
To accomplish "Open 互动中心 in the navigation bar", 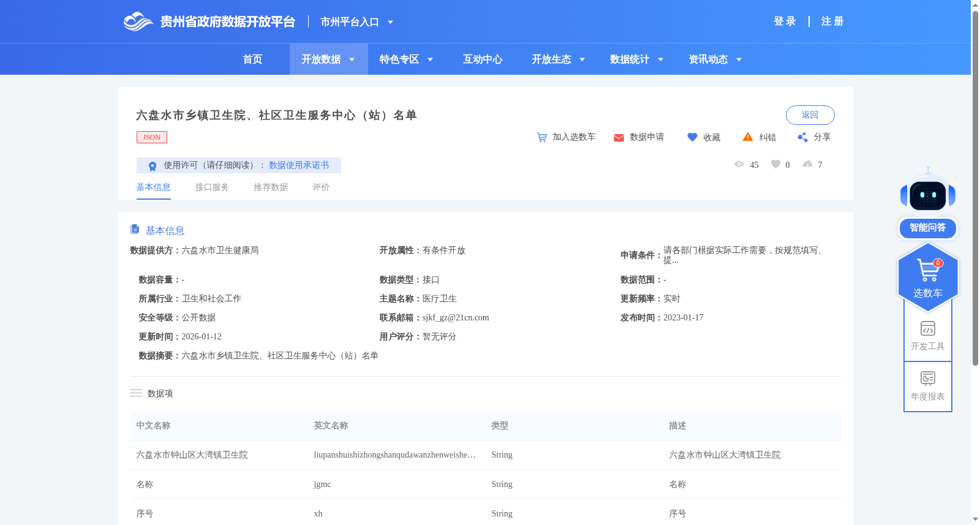I will pos(483,59).
